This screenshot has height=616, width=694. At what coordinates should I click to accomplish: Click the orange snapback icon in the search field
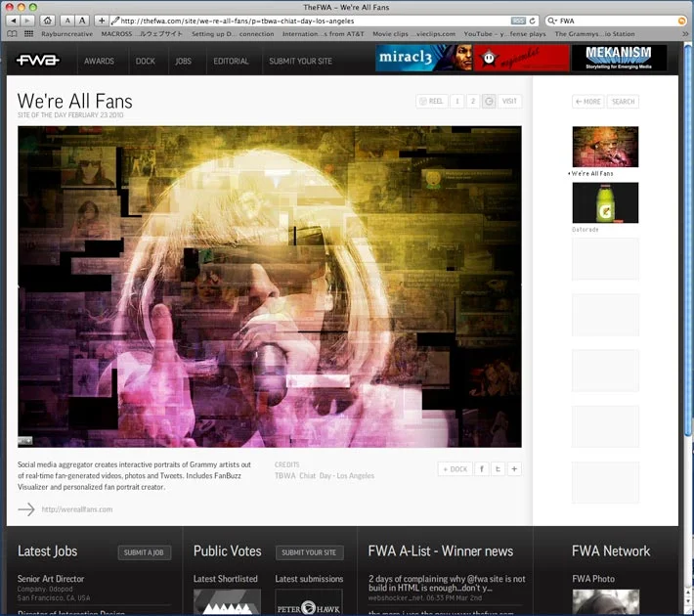(x=681, y=21)
